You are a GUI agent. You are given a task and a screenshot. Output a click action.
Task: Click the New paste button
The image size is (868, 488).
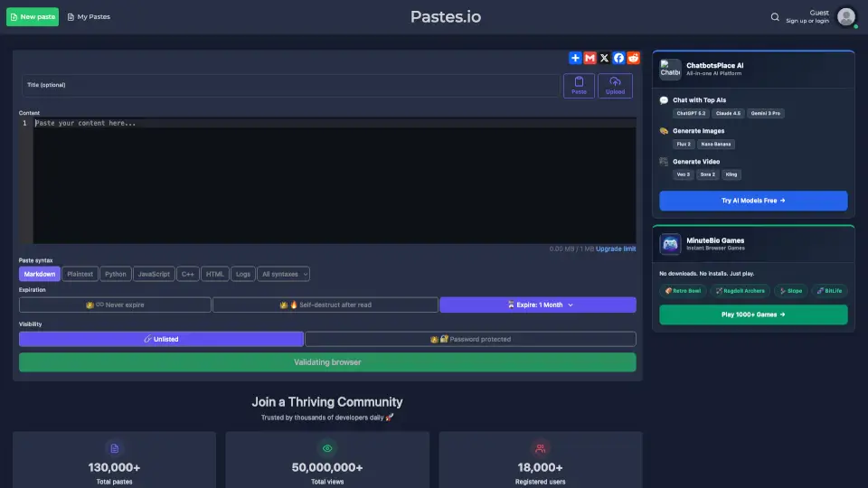[33, 17]
